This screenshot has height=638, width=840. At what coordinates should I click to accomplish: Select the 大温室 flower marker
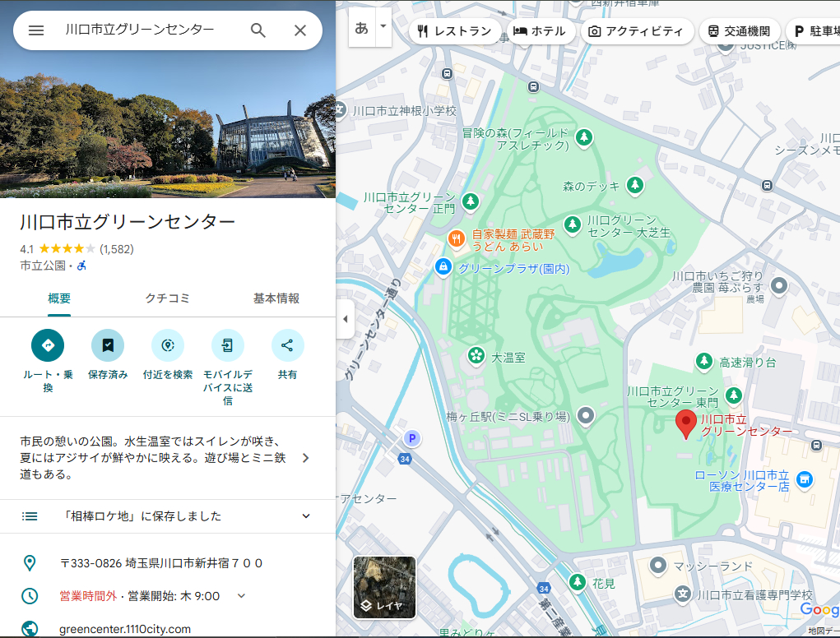(476, 355)
